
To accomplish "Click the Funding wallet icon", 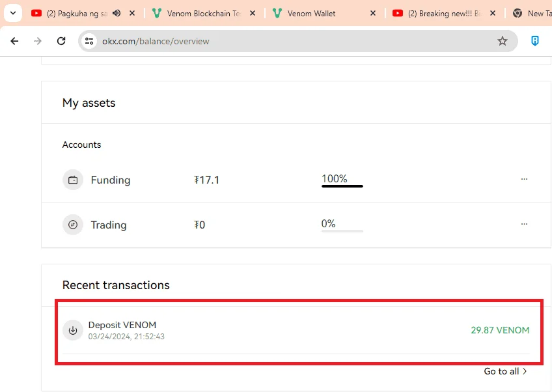I will pos(73,180).
